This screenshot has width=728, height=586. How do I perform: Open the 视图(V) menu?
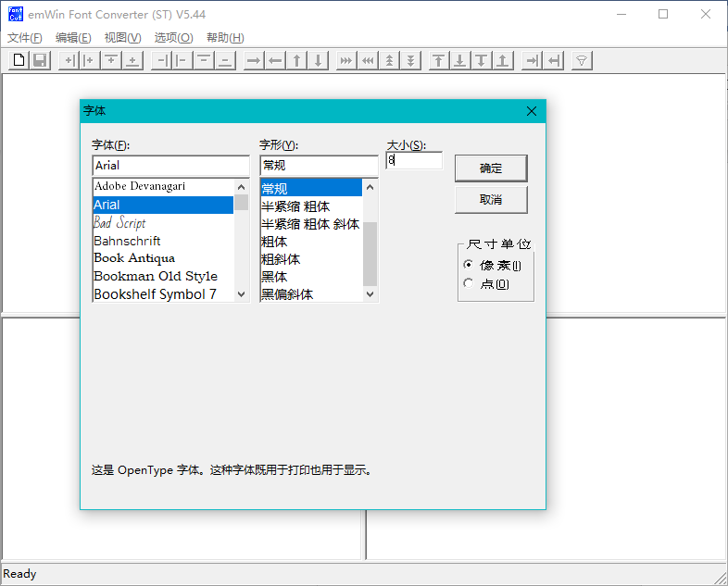coord(122,38)
